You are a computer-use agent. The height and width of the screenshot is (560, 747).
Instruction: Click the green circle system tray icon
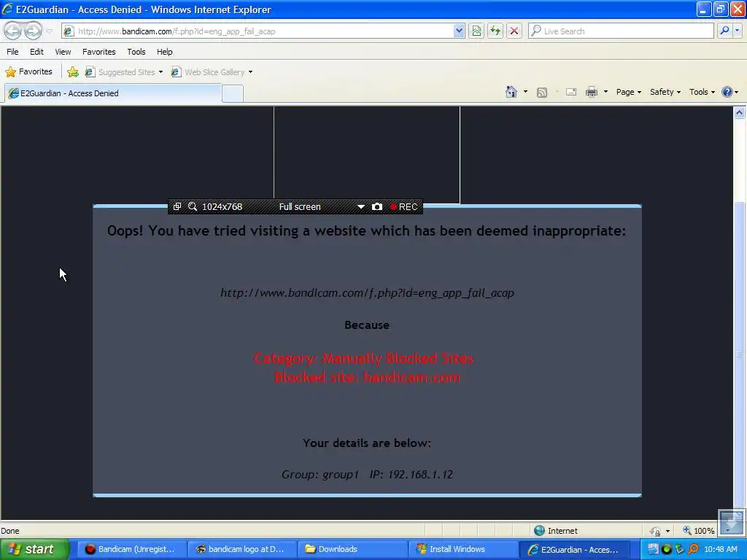pos(667,549)
